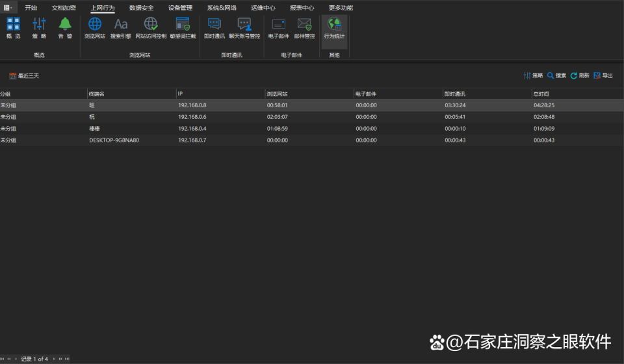This screenshot has height=364, width=624.
Task: Sort by the 即时通讯 column header
Action: tap(487, 94)
